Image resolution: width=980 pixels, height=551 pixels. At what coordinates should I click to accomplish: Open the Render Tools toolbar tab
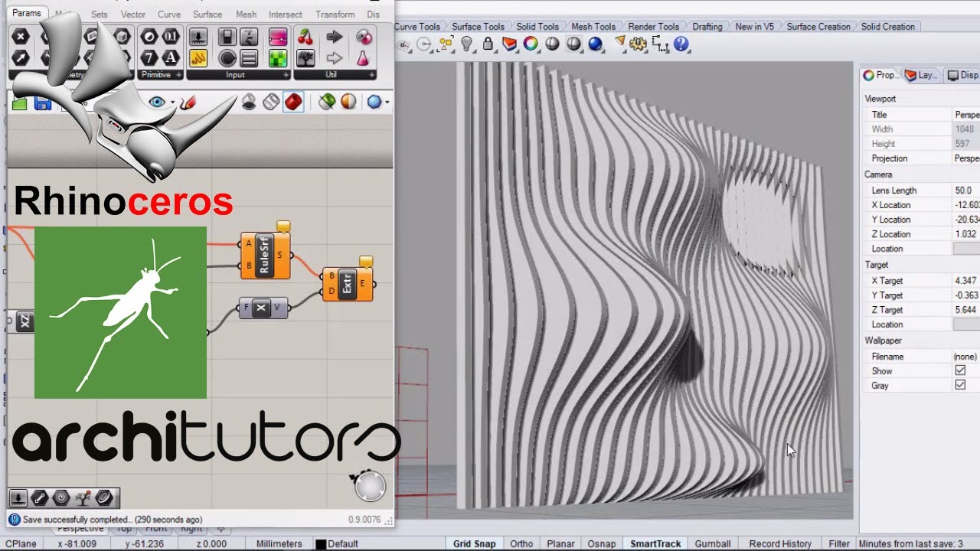click(x=653, y=26)
